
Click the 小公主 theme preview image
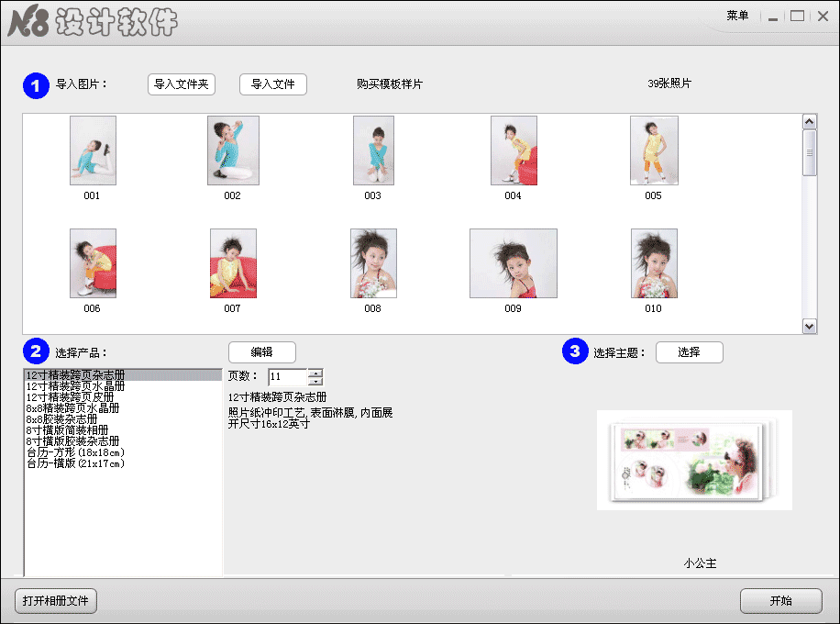coord(693,459)
